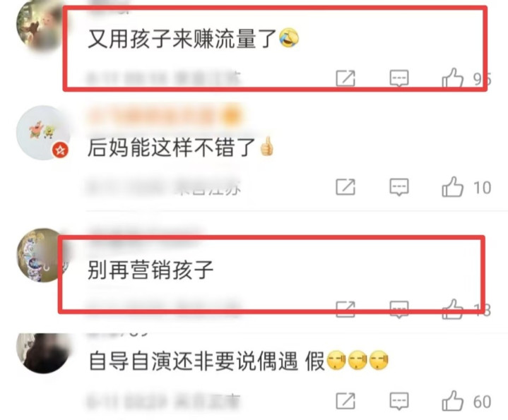Open avatar beside 别再营销孩子 comment

40,255
